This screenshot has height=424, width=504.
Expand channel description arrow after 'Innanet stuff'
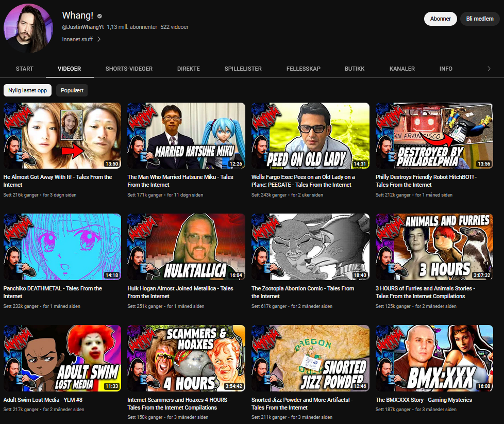(99, 39)
